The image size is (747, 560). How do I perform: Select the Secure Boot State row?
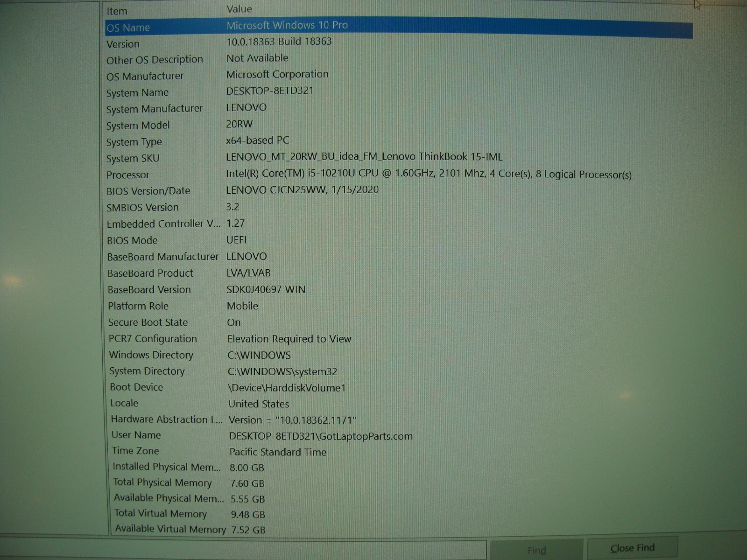click(399, 322)
